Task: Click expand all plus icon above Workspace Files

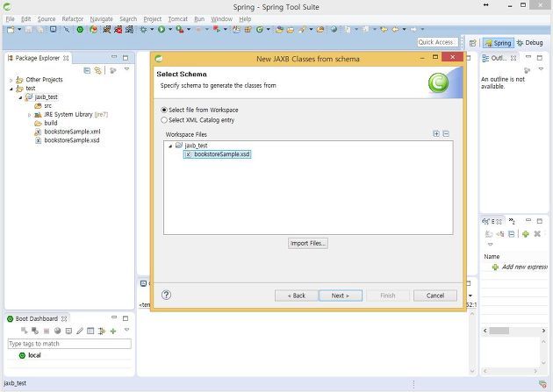Action: tap(436, 133)
